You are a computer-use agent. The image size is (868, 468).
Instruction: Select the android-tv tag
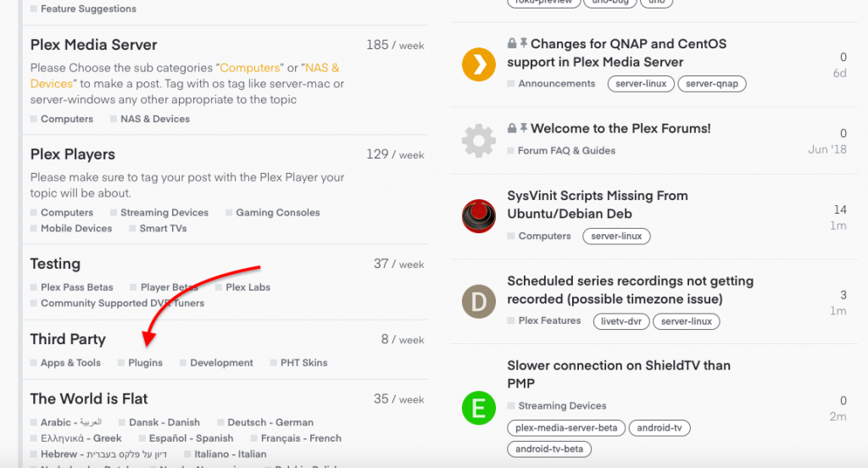(659, 428)
